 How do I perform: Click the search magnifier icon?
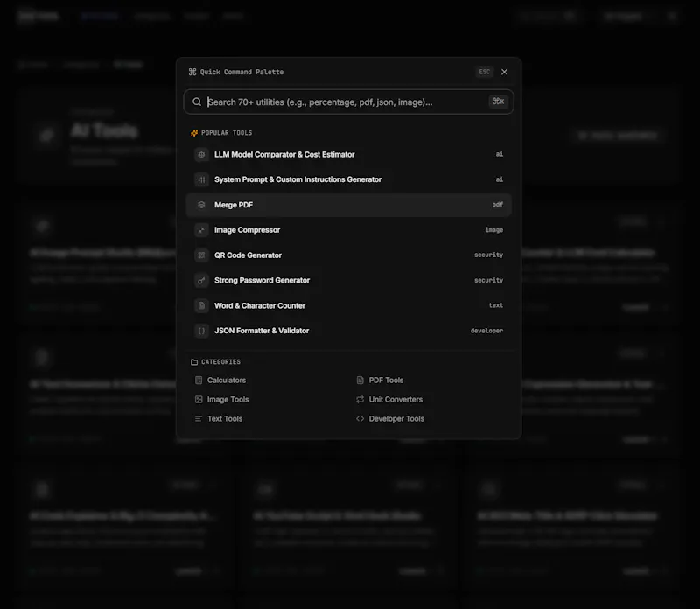point(197,101)
